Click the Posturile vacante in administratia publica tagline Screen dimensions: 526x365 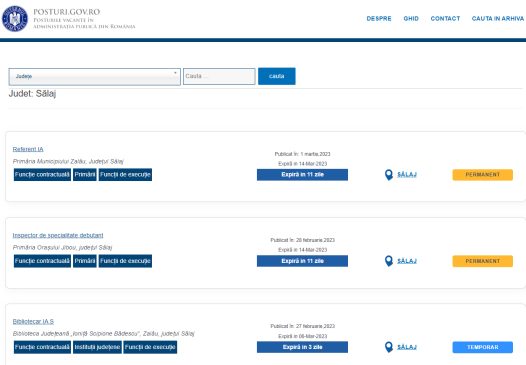[x=84, y=23]
